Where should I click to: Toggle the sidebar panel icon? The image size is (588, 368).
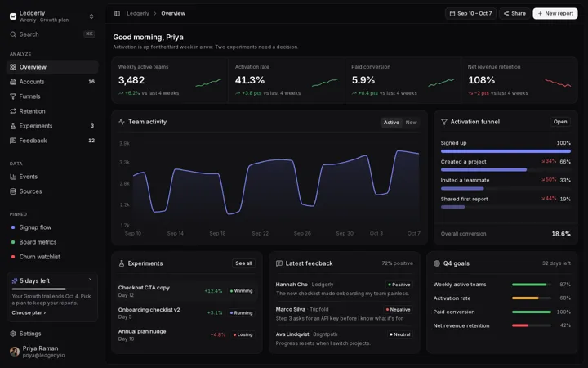[117, 14]
